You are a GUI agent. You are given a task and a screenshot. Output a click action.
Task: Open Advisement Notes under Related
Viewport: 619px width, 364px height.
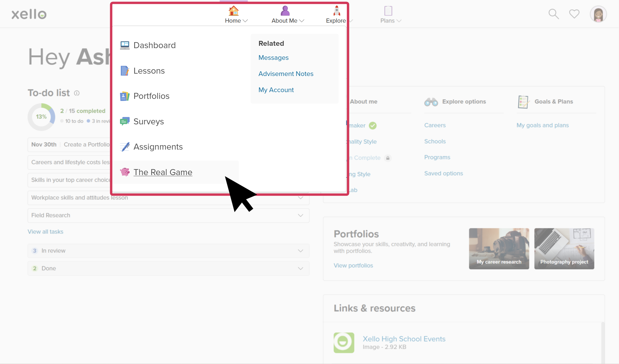[x=286, y=74]
